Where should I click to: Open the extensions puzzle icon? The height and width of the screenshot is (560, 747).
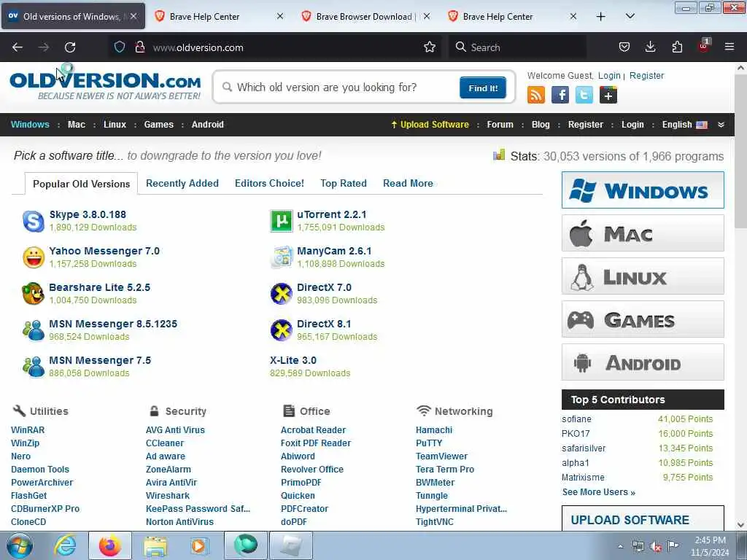pos(677,47)
